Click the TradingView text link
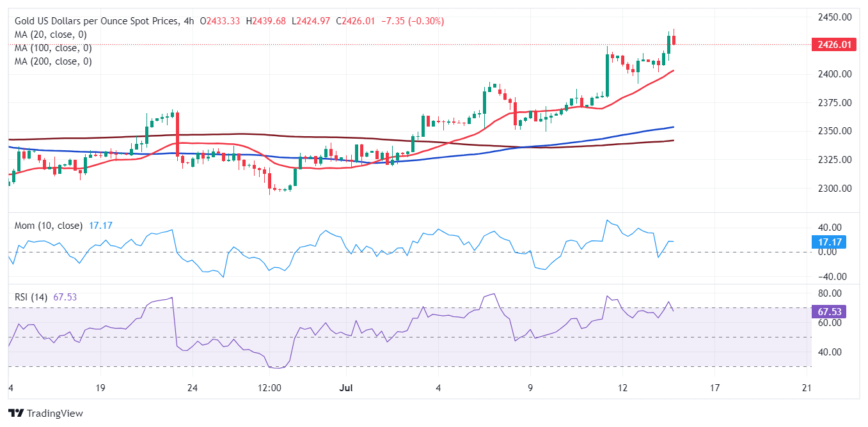 click(55, 414)
